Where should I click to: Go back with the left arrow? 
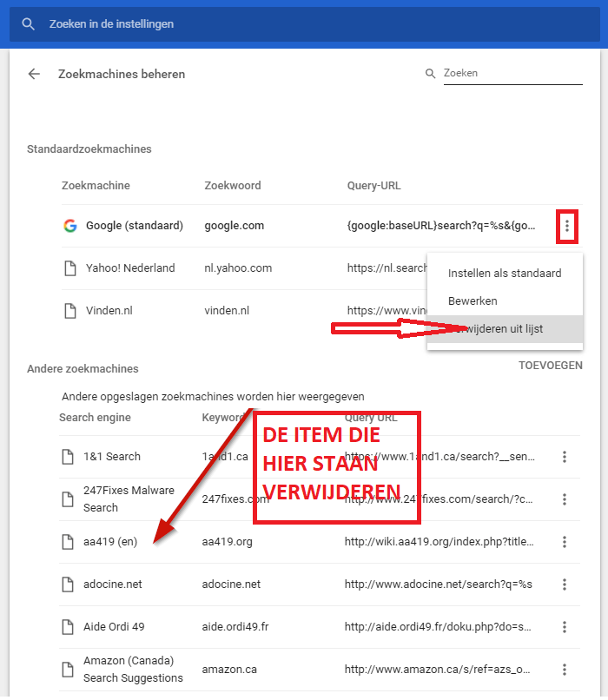click(34, 74)
